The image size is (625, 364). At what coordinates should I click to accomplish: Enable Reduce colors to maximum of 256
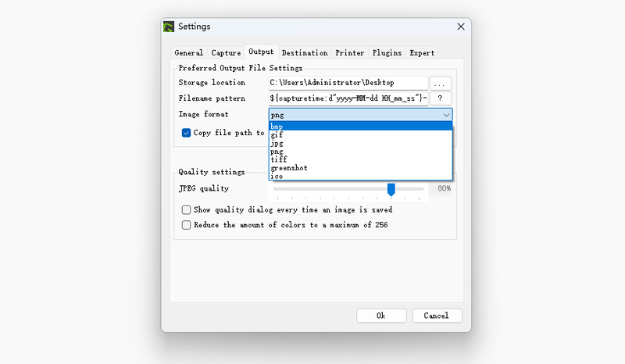186,225
